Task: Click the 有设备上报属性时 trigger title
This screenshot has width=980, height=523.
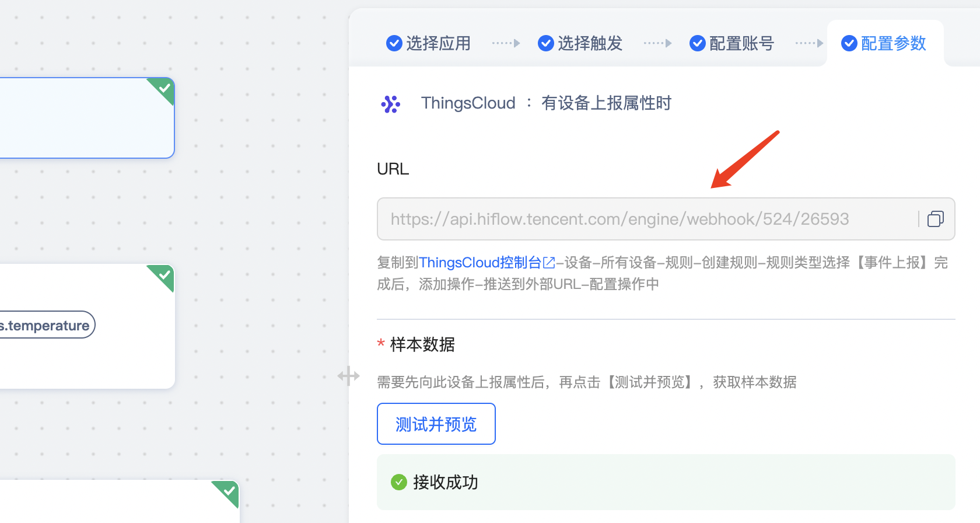Action: click(x=607, y=103)
